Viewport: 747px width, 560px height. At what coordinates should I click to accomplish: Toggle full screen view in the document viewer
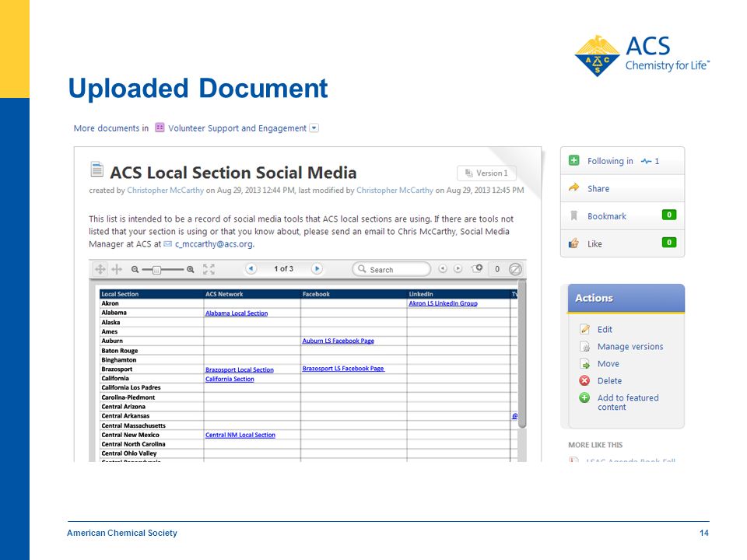(x=209, y=269)
